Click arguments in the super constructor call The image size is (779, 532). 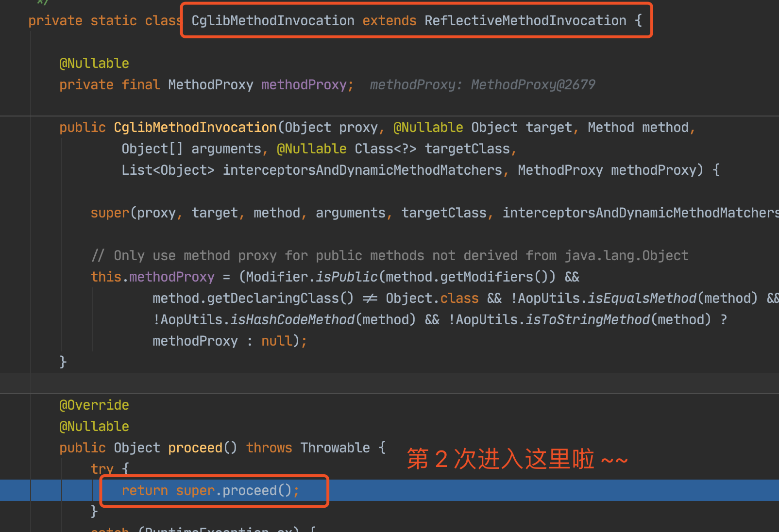click(351, 213)
